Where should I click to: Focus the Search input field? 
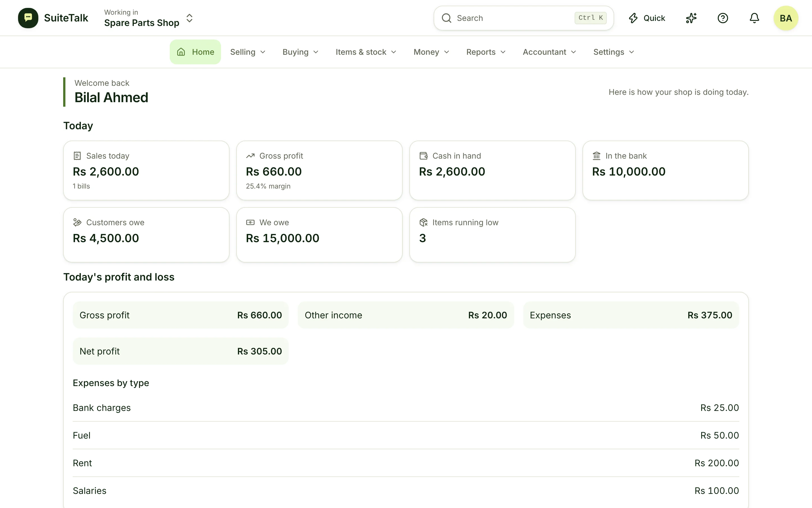point(524,18)
